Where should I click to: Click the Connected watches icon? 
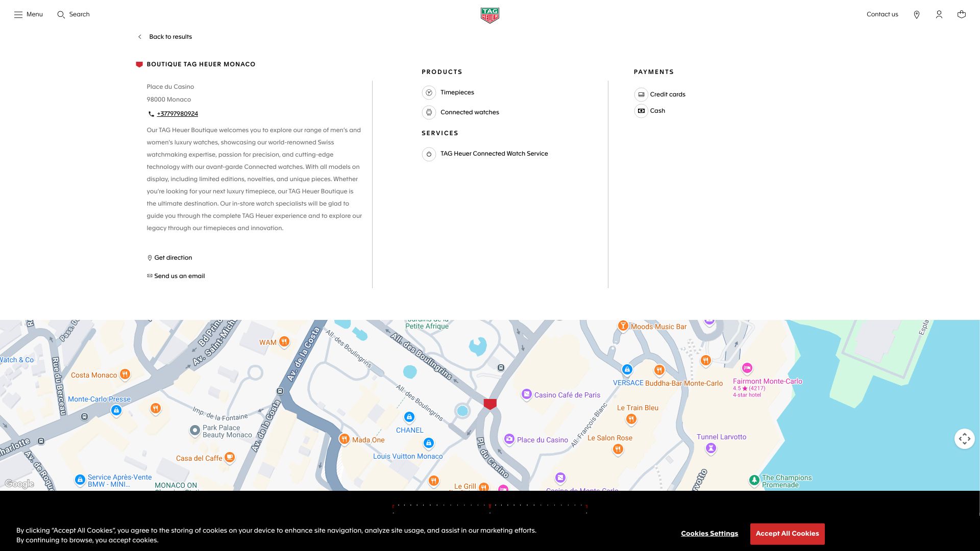[429, 112]
